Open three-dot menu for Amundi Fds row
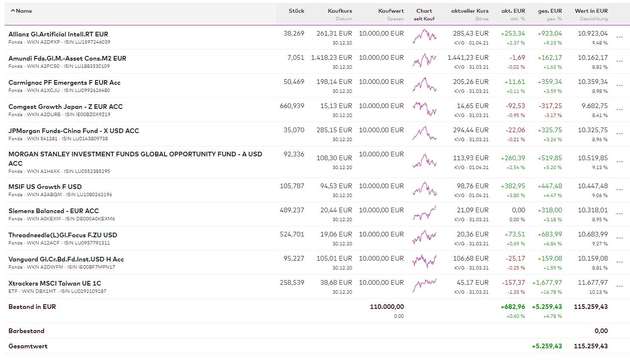Screen dimensions: 630x364 coord(619,61)
